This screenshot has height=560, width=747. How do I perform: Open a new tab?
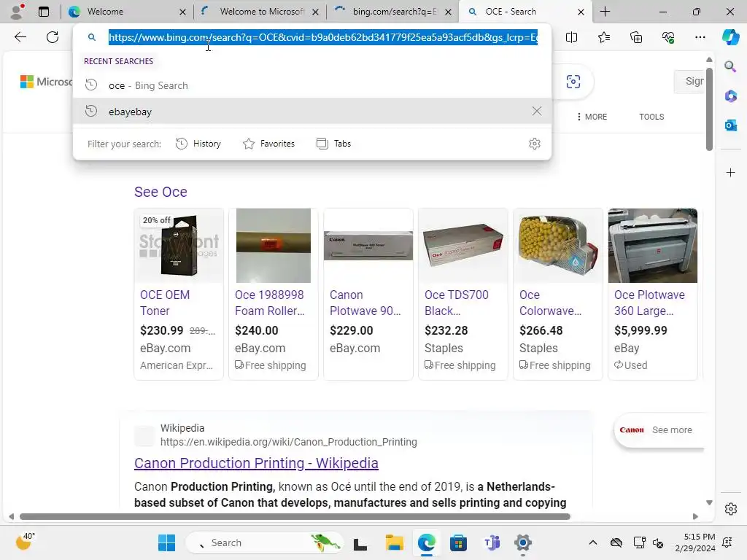[x=605, y=12]
